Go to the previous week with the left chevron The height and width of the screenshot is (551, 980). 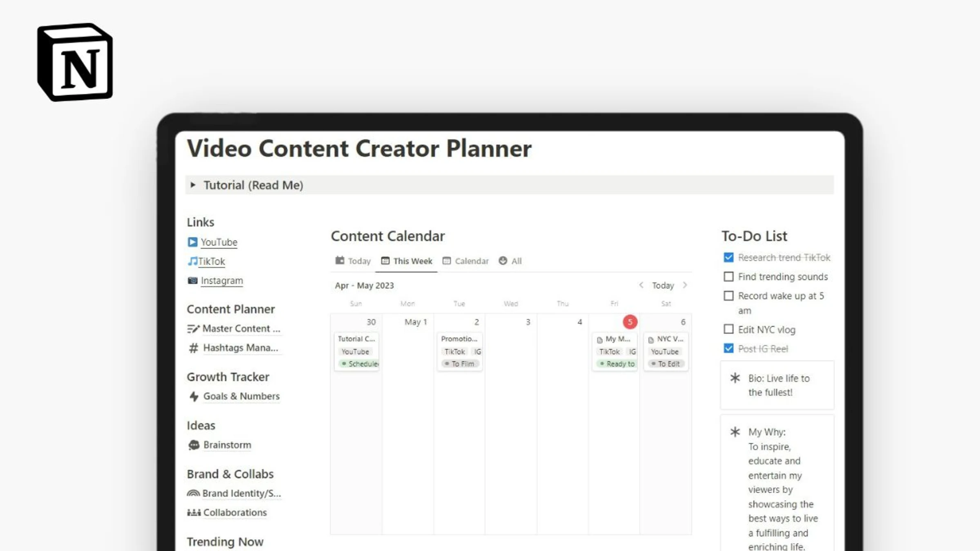[642, 285]
